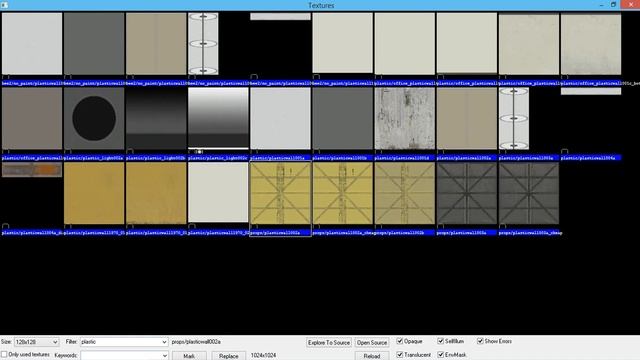
Task: Pick the light grey plastic/plasticwall001a texture
Action: (280, 118)
